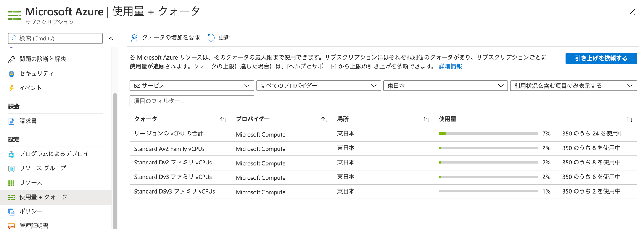This screenshot has height=229, width=644.
Task: Select Standard Av2 Family vCPUs quota name
Action: [x=169, y=149]
